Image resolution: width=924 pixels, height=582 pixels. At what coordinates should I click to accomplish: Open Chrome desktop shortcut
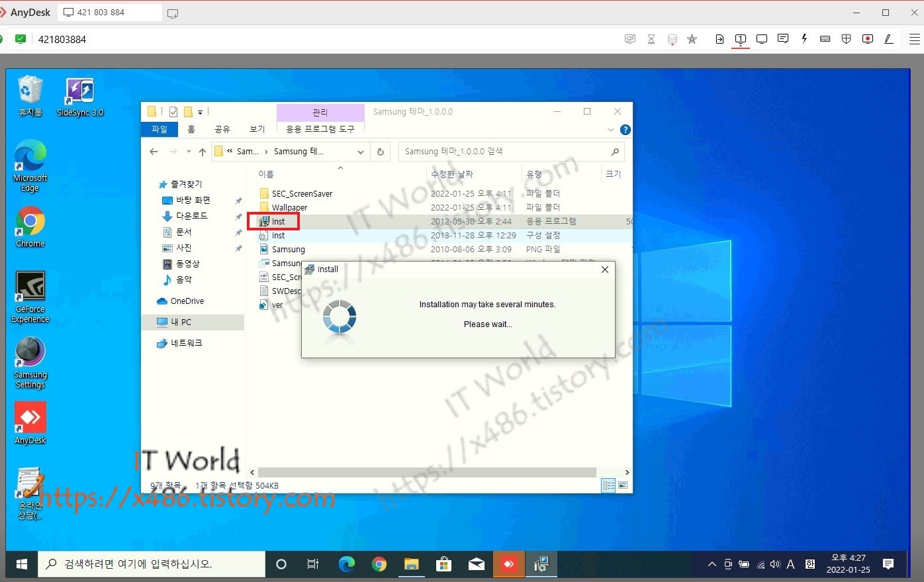point(30,227)
